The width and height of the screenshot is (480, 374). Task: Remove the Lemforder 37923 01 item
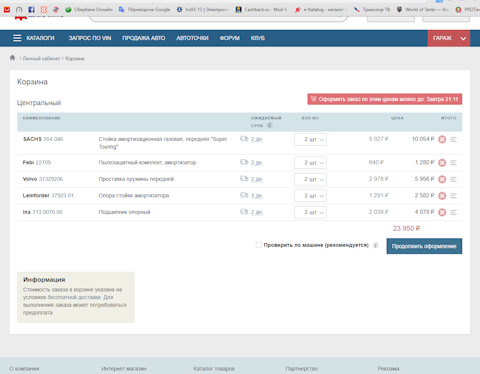pyautogui.click(x=442, y=196)
